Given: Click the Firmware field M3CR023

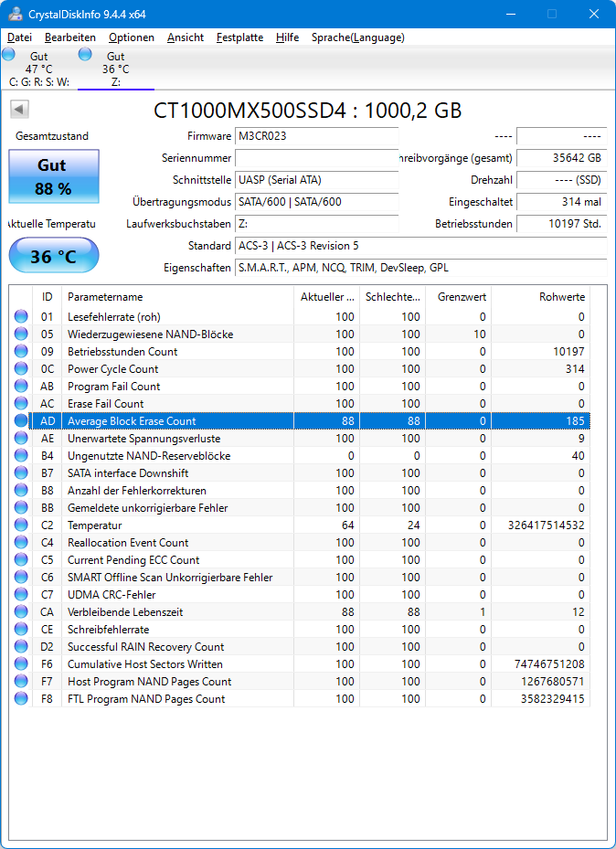Looking at the screenshot, I should click(316, 136).
